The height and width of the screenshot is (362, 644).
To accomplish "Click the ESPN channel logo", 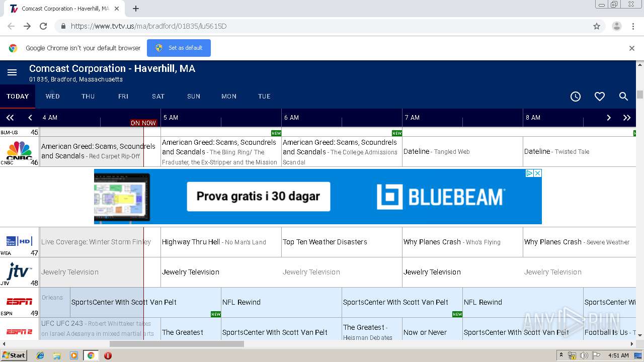I will pyautogui.click(x=19, y=302).
